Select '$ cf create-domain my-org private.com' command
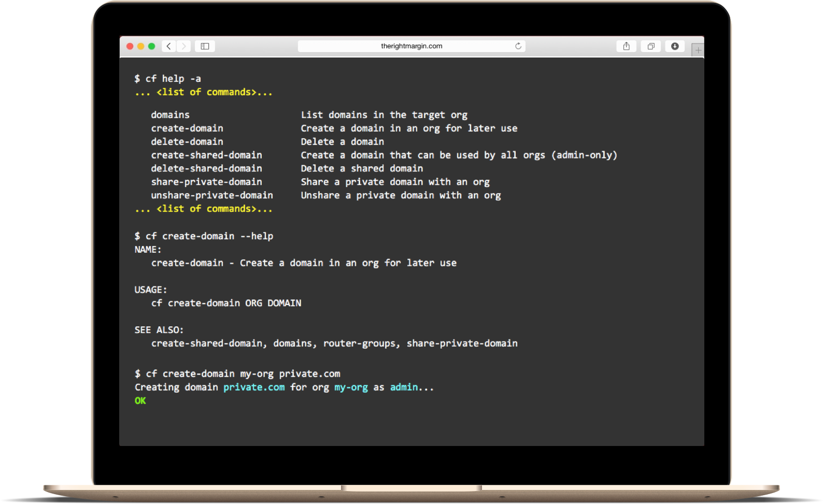Image resolution: width=823 pixels, height=504 pixels. coord(237,374)
